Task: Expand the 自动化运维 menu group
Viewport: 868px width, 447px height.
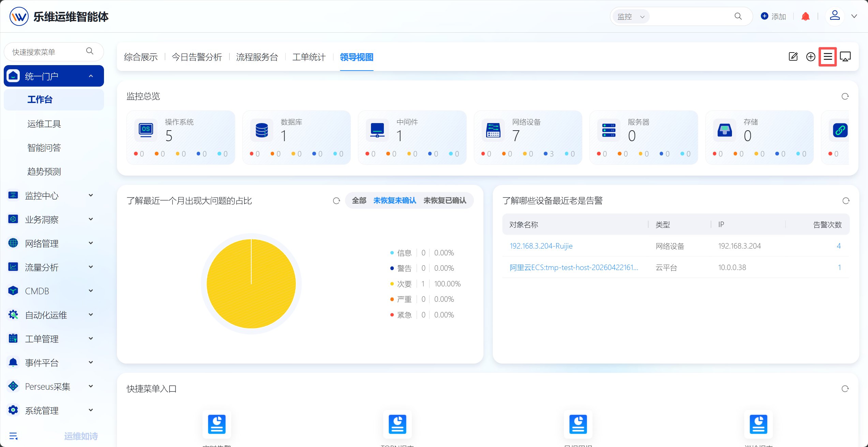Action: click(x=54, y=315)
